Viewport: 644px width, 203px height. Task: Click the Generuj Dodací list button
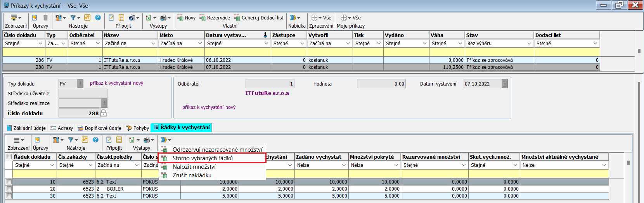[x=258, y=17]
